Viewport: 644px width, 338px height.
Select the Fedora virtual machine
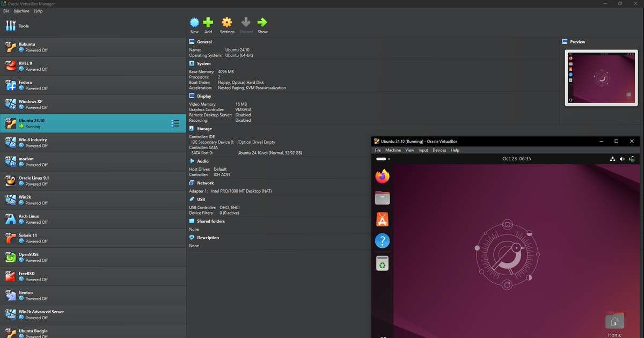coord(93,85)
